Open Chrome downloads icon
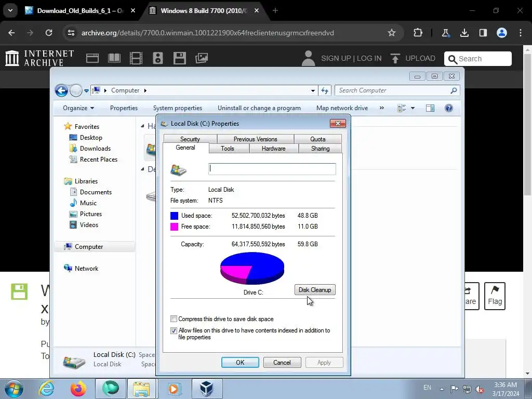 (x=464, y=33)
